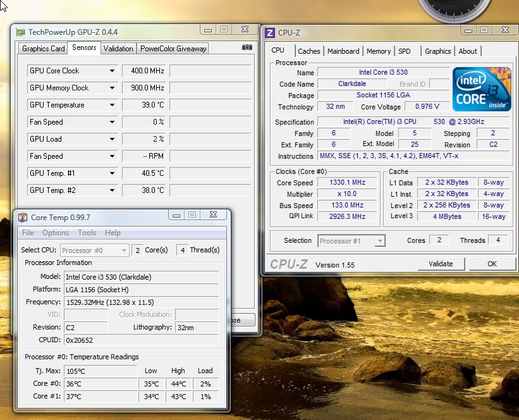Minimize the CPU-Z window
Screen dimensions: 519x420
pos(468,30)
